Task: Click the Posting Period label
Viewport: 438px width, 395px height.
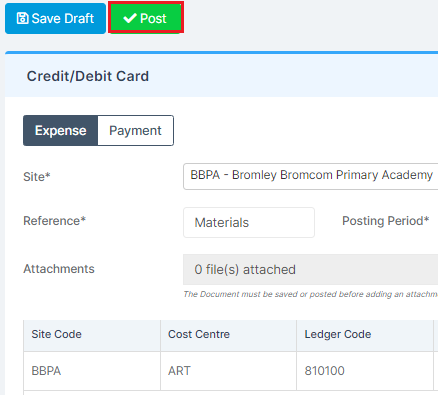Action: pyautogui.click(x=386, y=221)
